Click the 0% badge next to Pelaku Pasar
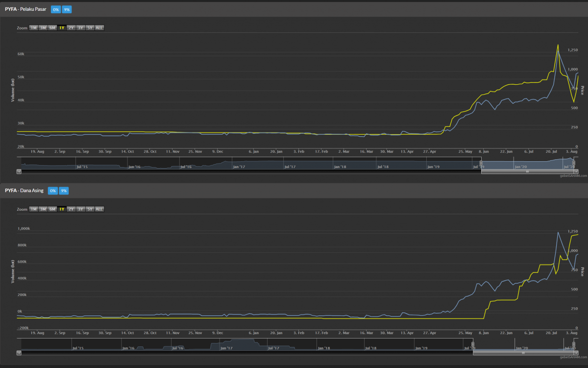 55,9
